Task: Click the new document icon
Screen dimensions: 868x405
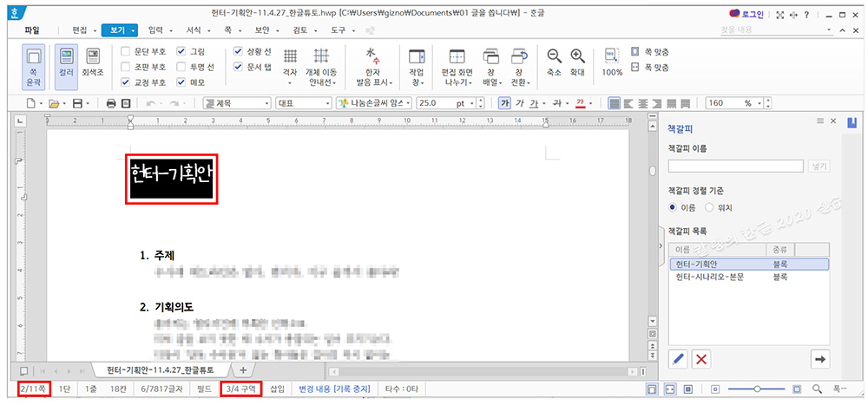Action: click(x=31, y=103)
